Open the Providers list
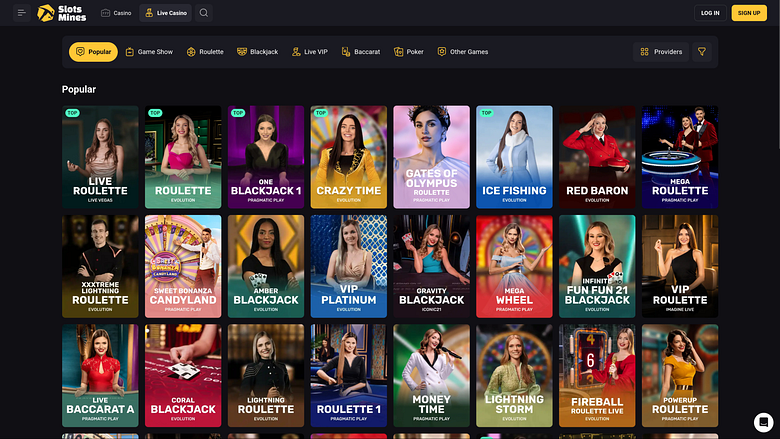 pyautogui.click(x=661, y=52)
